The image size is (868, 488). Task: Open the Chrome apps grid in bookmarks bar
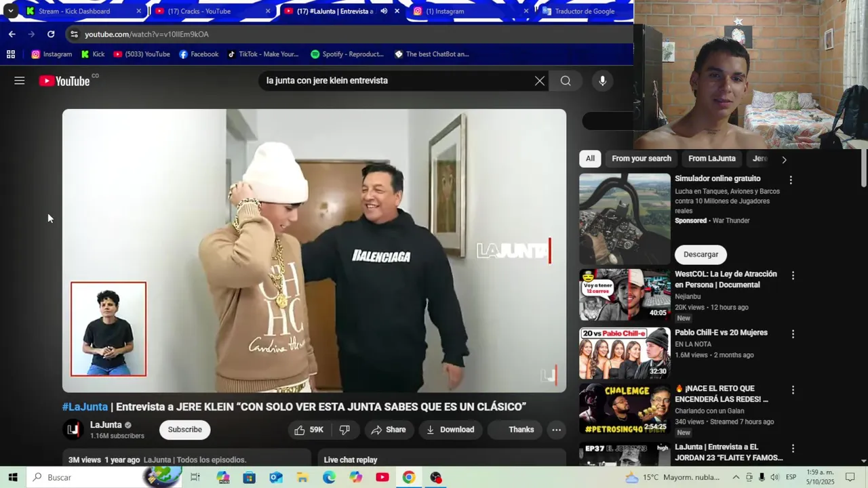(11, 54)
